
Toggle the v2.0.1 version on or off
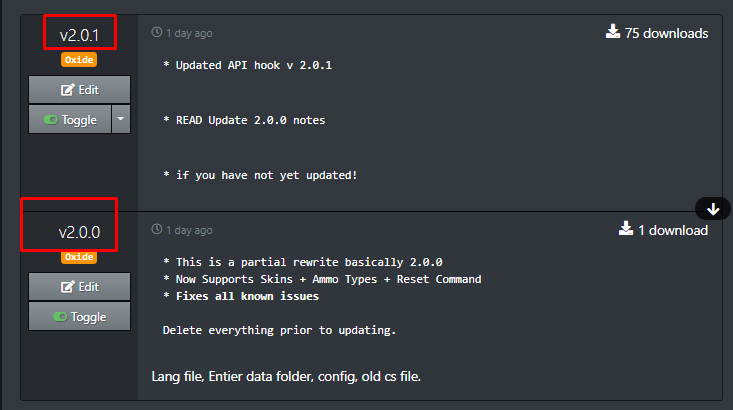[70, 120]
